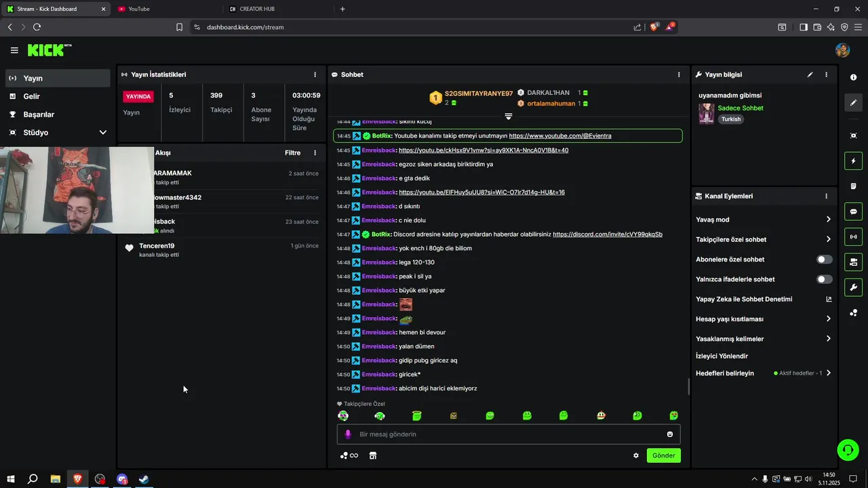Expand the Stüdyo sidebar menu

click(x=103, y=133)
